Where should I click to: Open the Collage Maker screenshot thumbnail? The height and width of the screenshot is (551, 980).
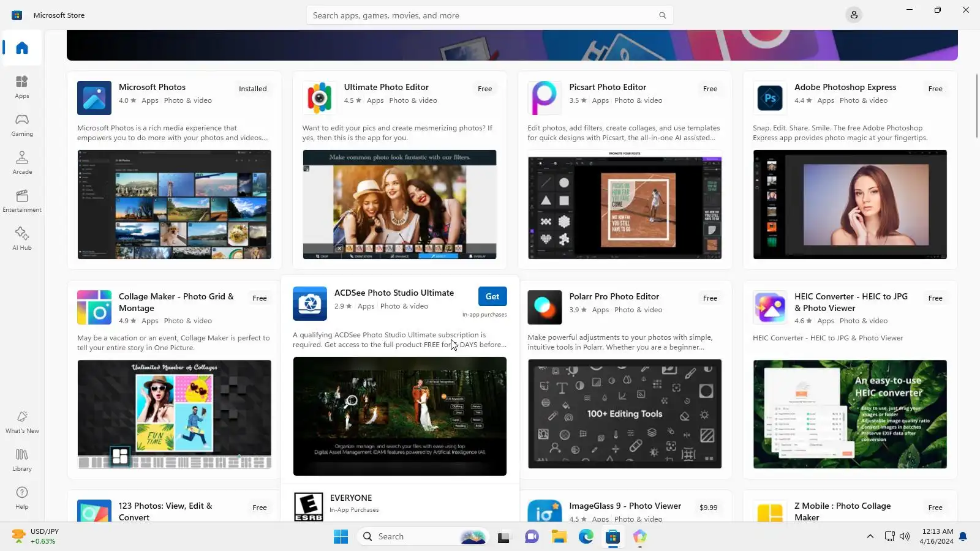click(175, 414)
